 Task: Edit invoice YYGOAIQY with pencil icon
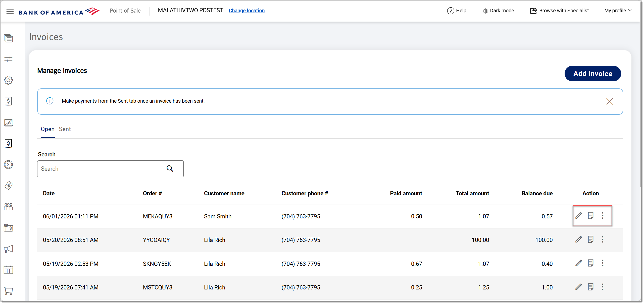click(x=579, y=239)
